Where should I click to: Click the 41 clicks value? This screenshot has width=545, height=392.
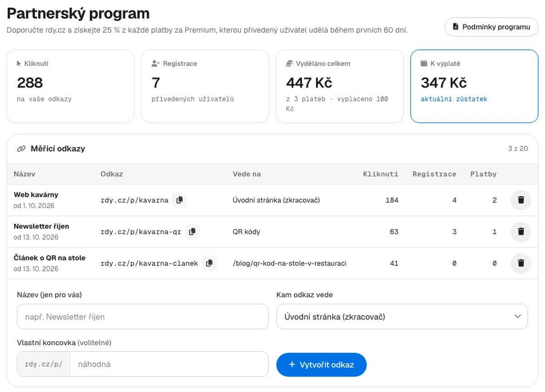click(394, 263)
